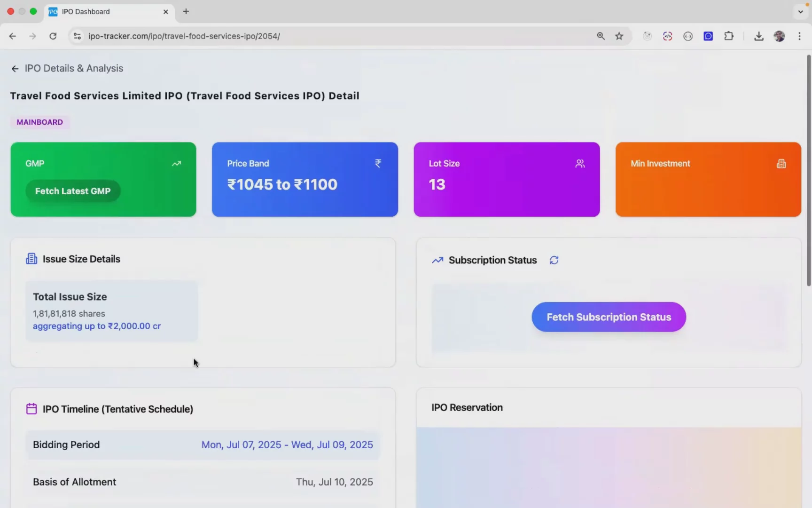Click the Travel Food Services Limited IPO heading
This screenshot has width=812, height=508.
[185, 96]
